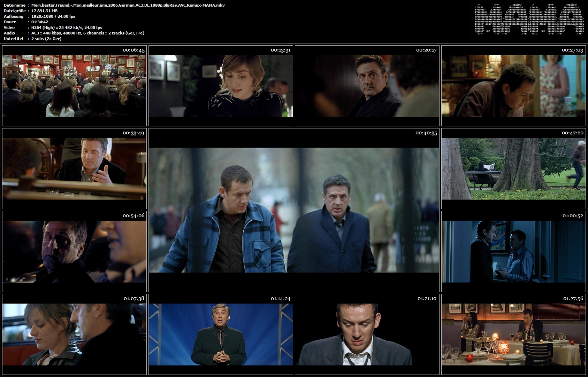Click the Auflösung field label
This screenshot has width=588, height=377.
tap(13, 16)
